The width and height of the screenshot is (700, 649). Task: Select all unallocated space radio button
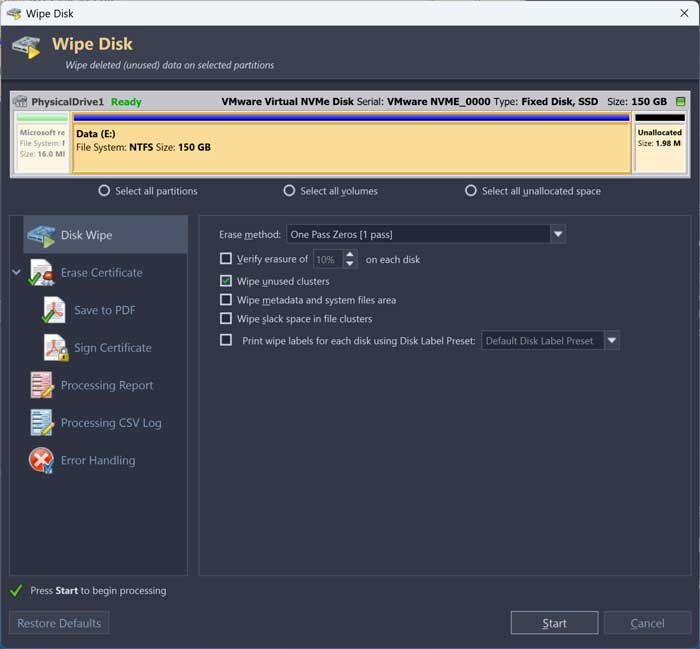[x=471, y=191]
